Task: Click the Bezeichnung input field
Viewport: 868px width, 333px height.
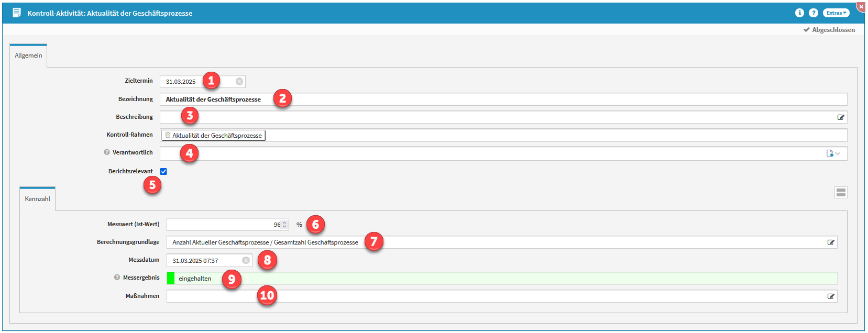Action: coord(503,99)
